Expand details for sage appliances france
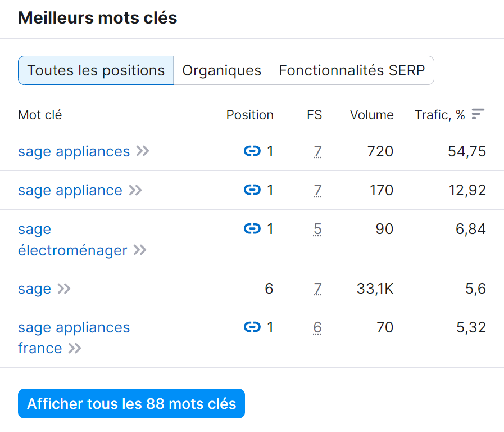504x432 pixels. 74,348
